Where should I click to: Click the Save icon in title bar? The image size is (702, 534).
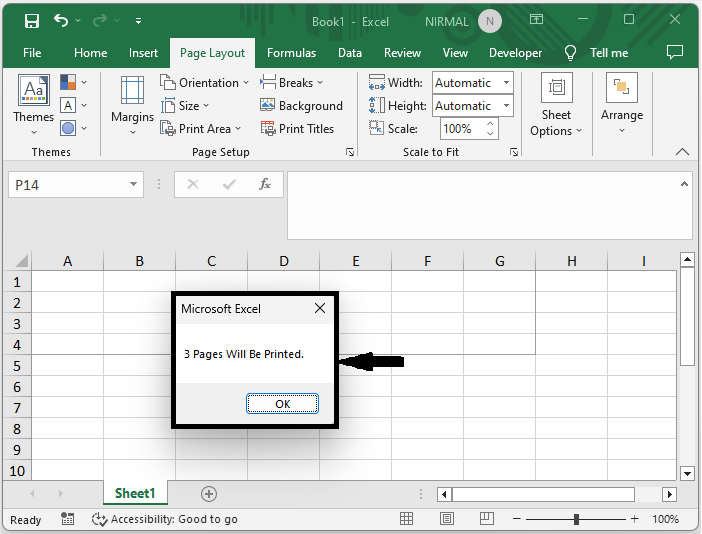tap(31, 20)
